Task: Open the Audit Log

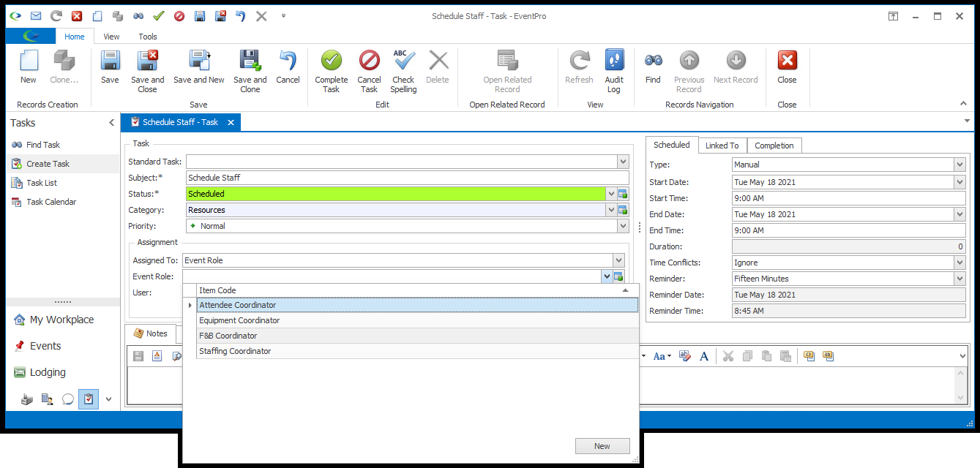Action: (x=614, y=72)
